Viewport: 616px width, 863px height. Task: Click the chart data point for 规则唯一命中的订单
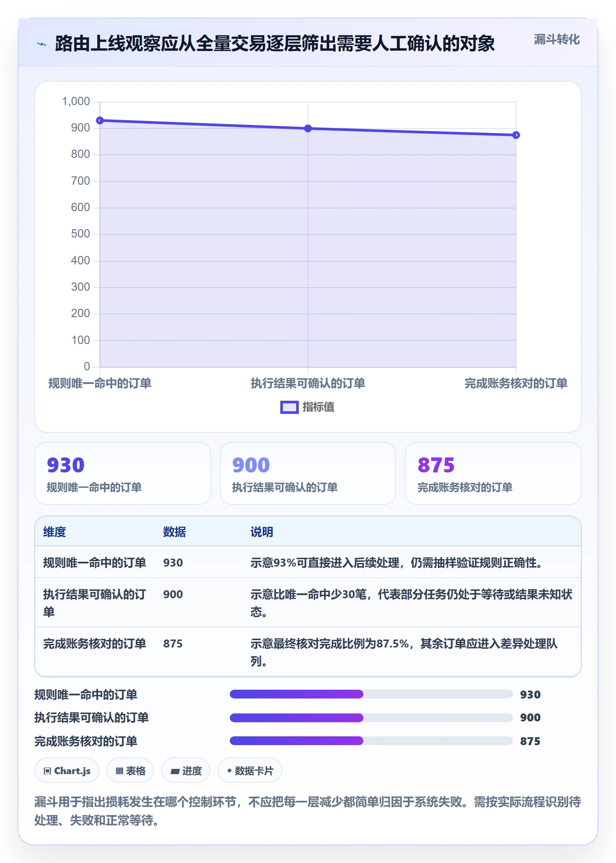[x=100, y=121]
